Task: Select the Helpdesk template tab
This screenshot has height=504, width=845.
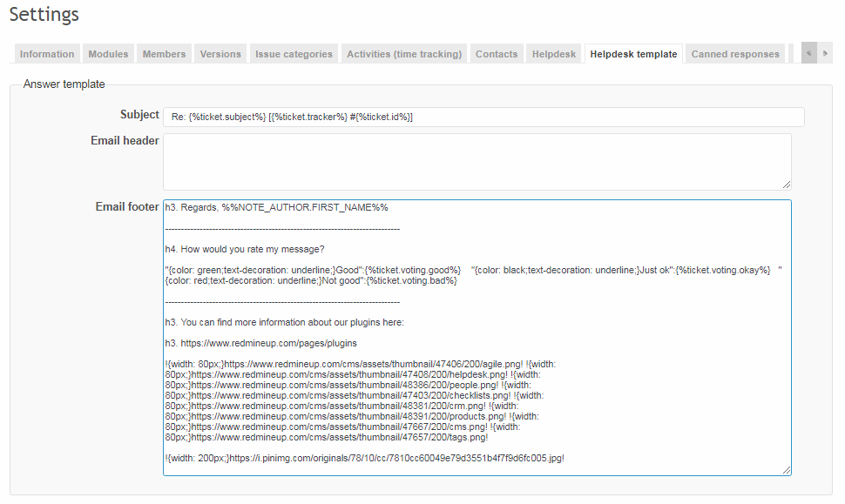Action: pyautogui.click(x=633, y=53)
